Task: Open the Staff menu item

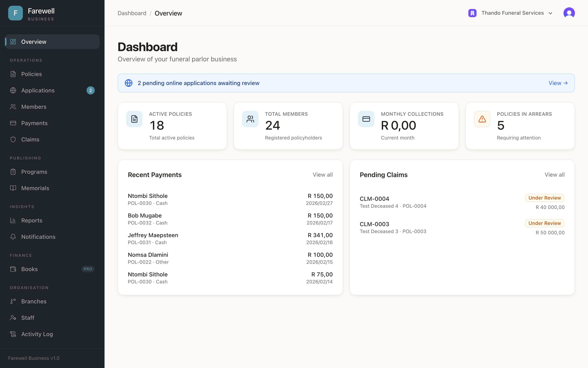Action: 52,318
